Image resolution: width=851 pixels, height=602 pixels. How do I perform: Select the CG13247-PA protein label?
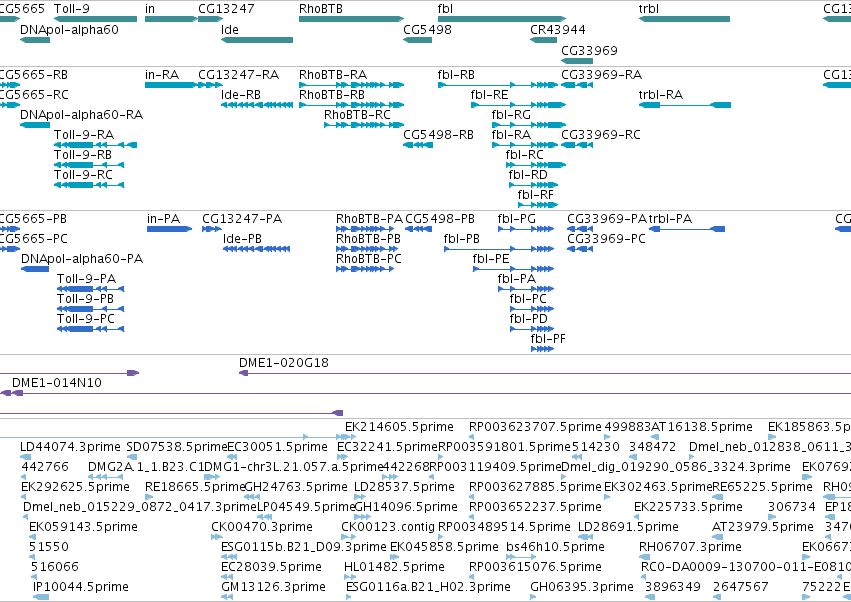point(242,219)
